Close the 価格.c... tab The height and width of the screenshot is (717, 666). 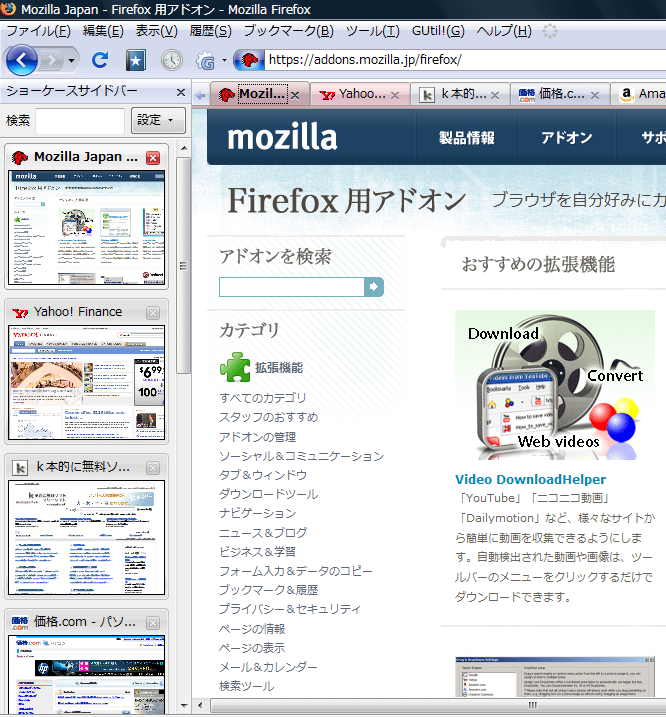pyautogui.click(x=595, y=95)
